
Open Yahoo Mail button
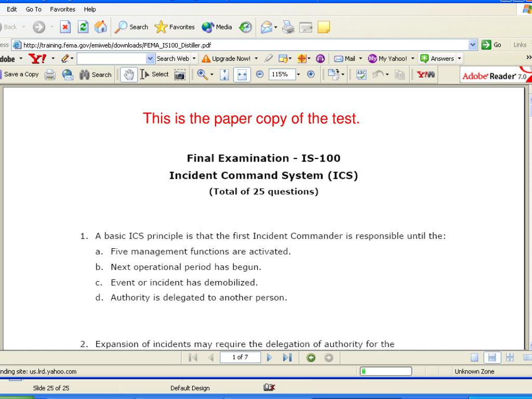(345, 59)
